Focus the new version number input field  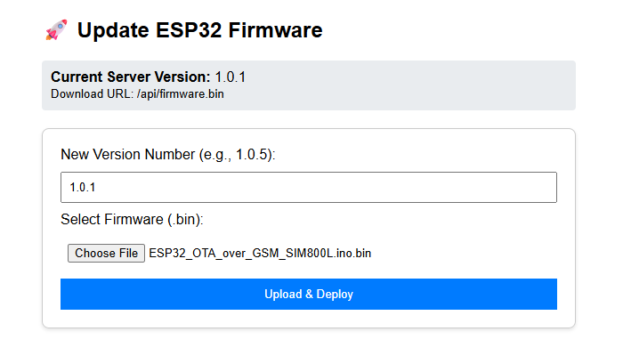308,188
